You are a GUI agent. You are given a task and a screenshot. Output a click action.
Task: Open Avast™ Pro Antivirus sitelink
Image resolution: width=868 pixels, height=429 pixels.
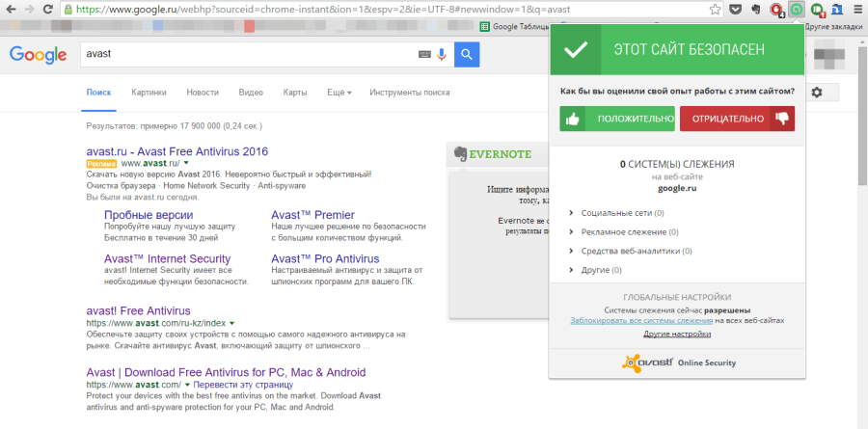(x=325, y=258)
